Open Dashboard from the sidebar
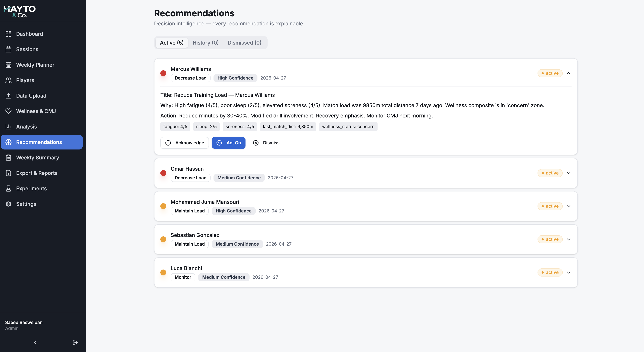 tap(42, 34)
